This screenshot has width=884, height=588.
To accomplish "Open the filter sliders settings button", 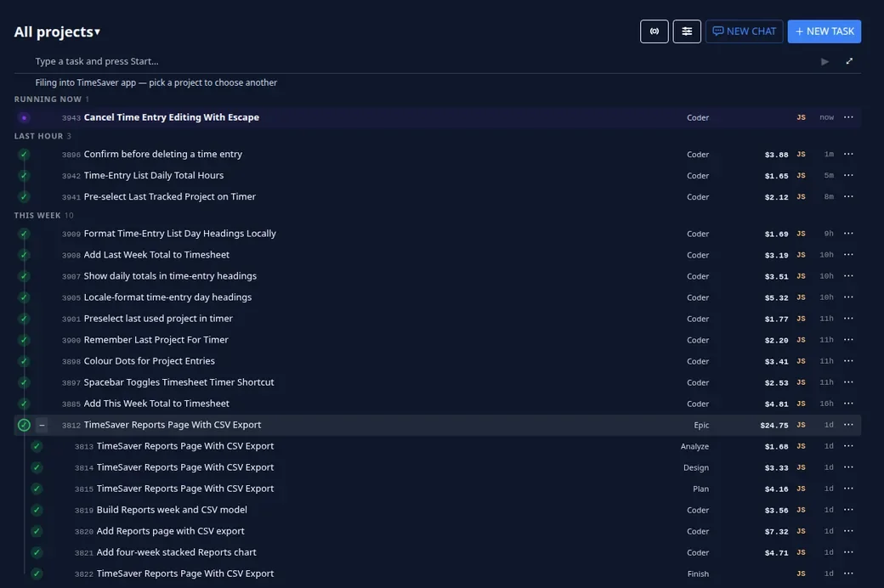I will pyautogui.click(x=687, y=31).
